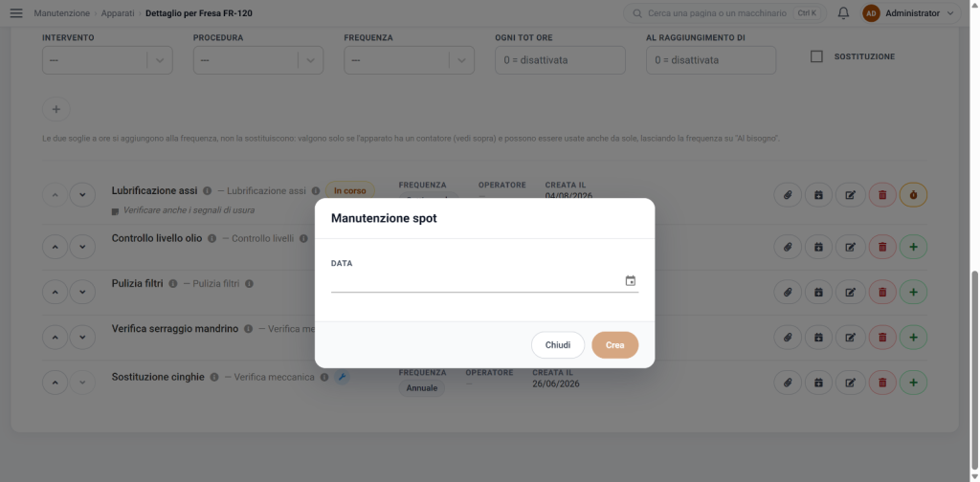The width and height of the screenshot is (980, 482).
Task: Click the 'Annuale' frequency badge
Action: click(x=422, y=387)
